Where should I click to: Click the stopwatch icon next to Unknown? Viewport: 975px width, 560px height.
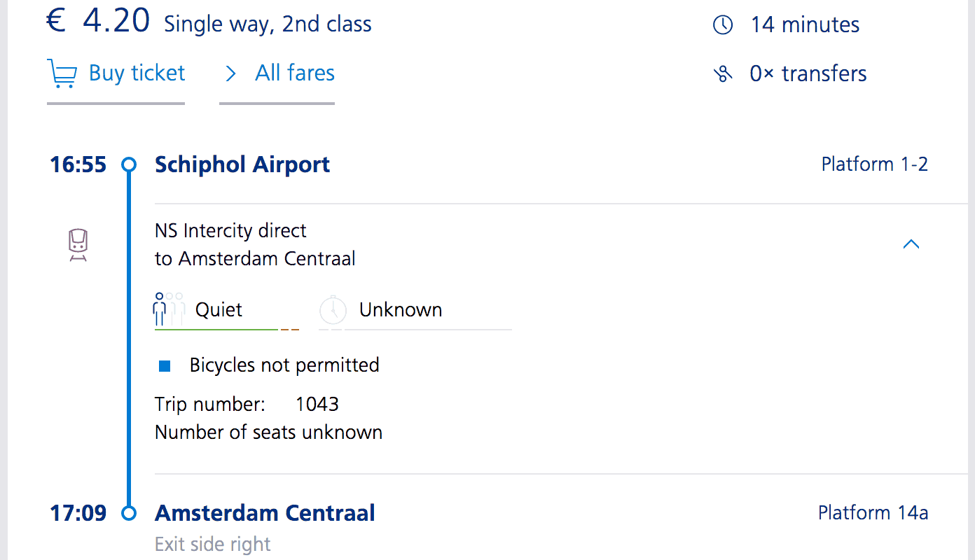(333, 309)
